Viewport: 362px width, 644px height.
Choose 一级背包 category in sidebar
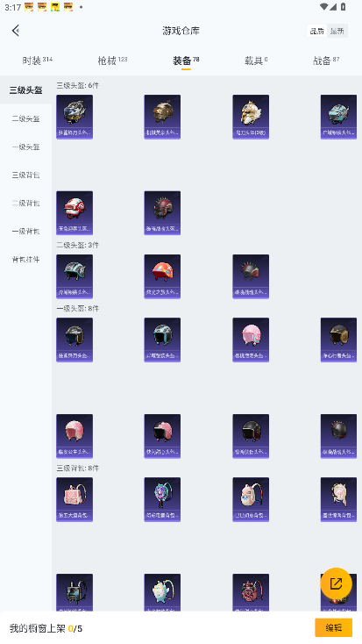coord(26,232)
